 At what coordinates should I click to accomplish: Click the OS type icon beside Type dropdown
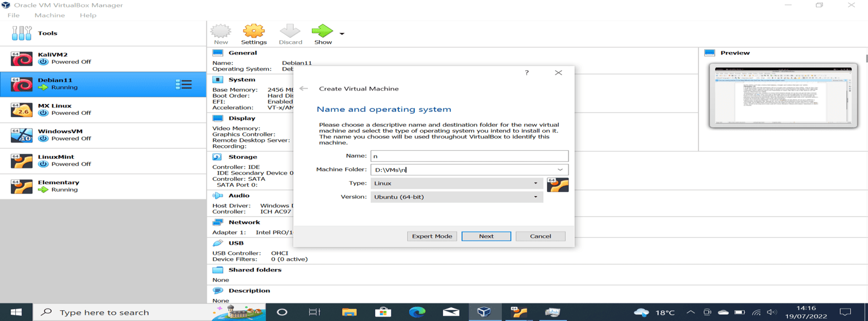(x=558, y=185)
